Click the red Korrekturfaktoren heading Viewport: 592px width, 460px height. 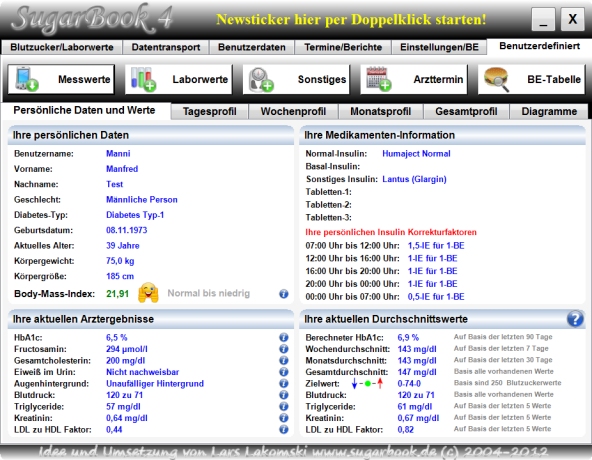391,232
